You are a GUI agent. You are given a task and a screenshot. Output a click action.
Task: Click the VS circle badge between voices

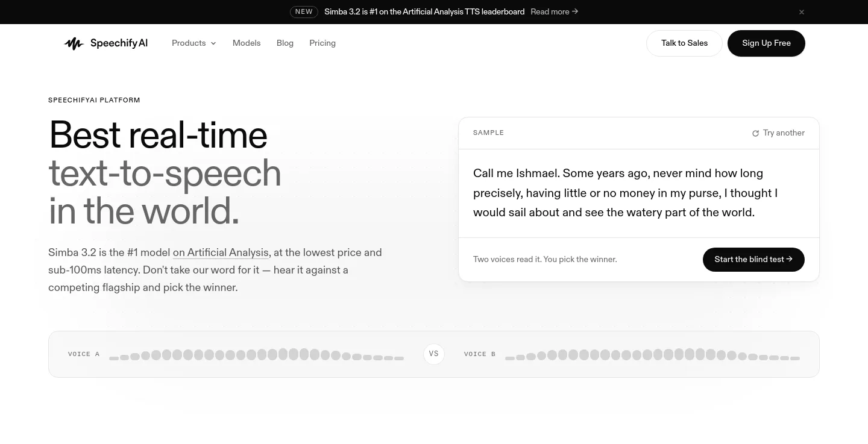[434, 354]
